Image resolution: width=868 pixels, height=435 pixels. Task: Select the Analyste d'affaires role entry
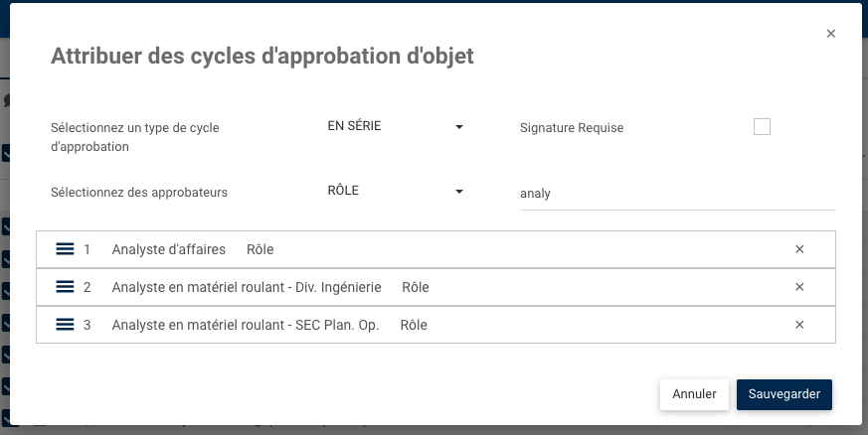[169, 249]
